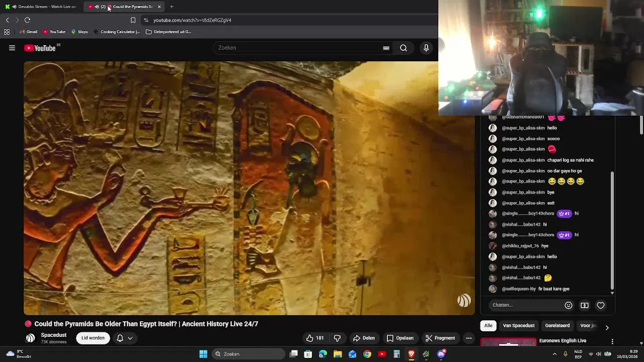Start voice search with the microphone

[426, 48]
